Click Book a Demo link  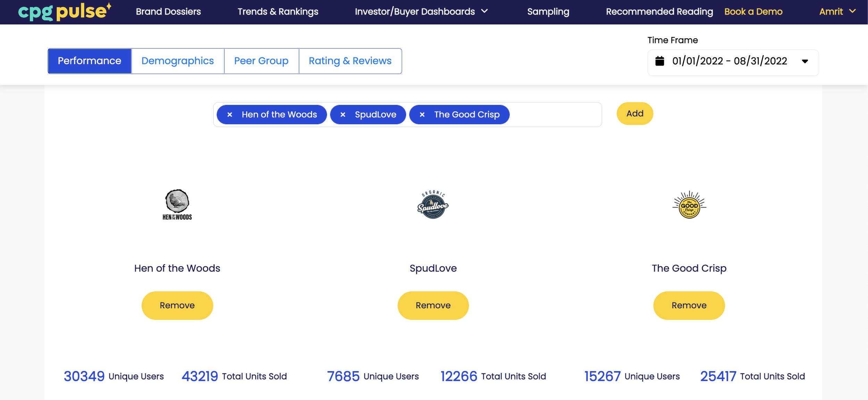(753, 11)
